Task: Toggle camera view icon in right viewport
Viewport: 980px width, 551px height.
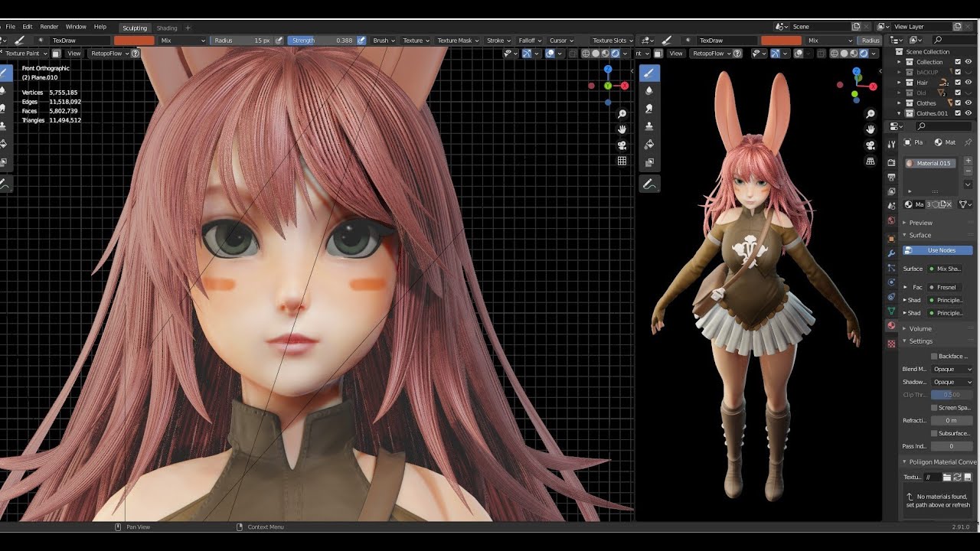Action: click(871, 145)
